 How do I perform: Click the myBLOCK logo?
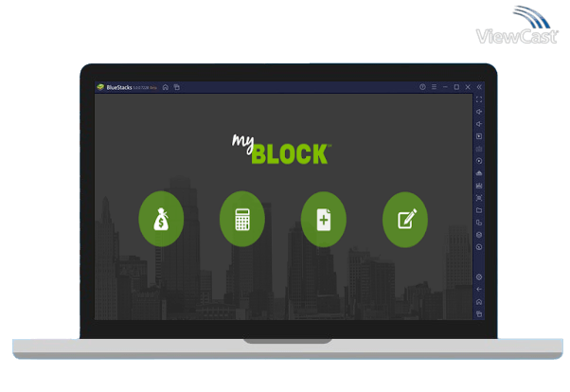281,150
